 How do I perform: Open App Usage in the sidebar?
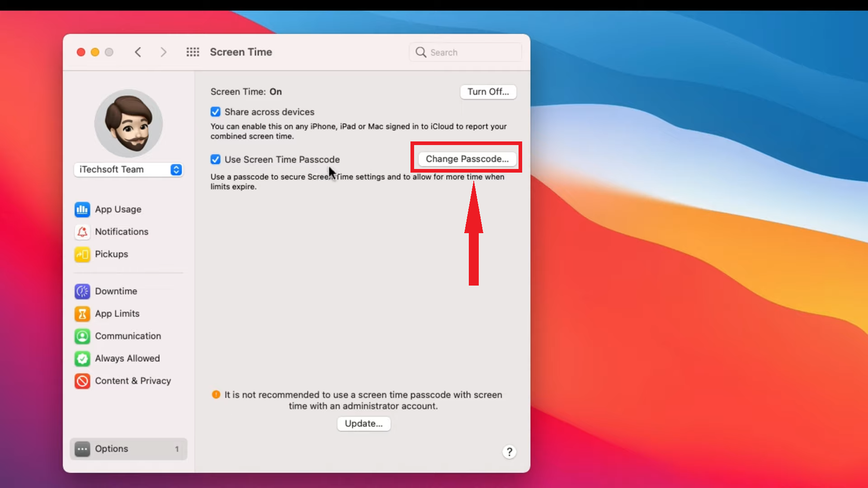pos(118,209)
